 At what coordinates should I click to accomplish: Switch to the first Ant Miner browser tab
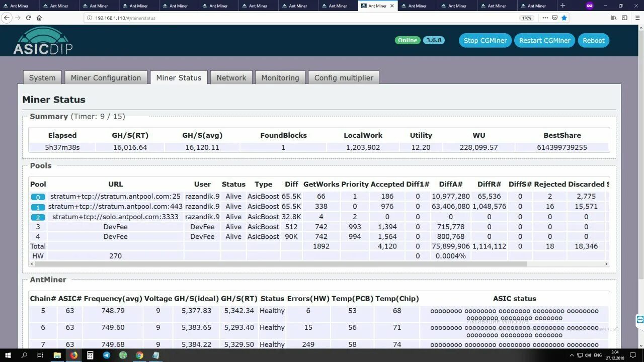tap(19, 6)
